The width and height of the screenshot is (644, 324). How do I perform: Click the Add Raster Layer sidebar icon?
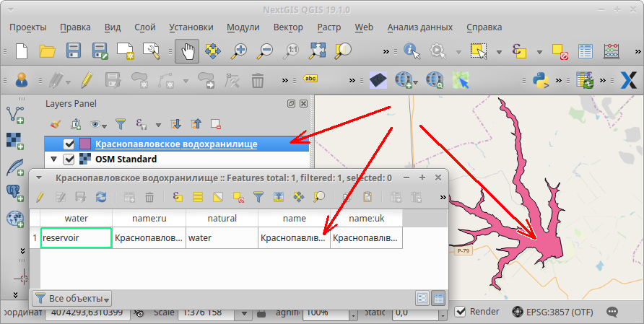tap(15, 141)
